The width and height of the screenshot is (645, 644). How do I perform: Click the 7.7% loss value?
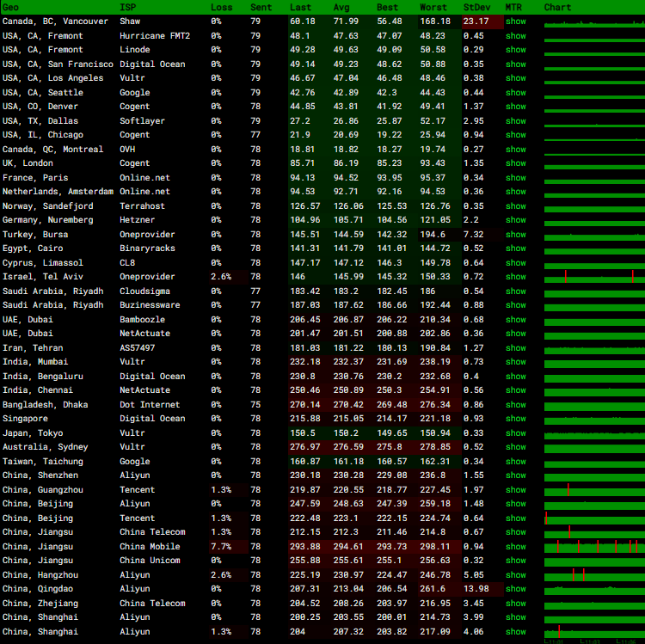click(x=221, y=547)
